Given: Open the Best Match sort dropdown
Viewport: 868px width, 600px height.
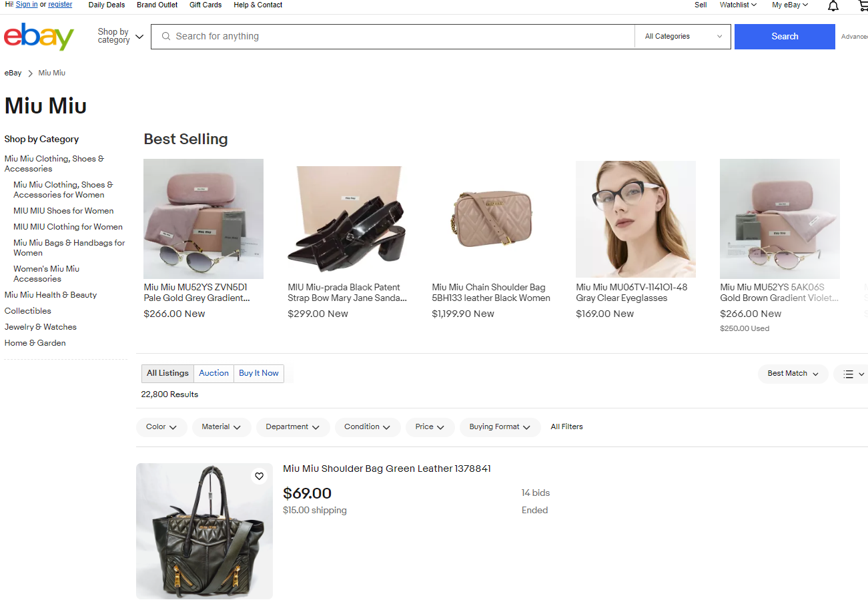Looking at the screenshot, I should pyautogui.click(x=793, y=374).
